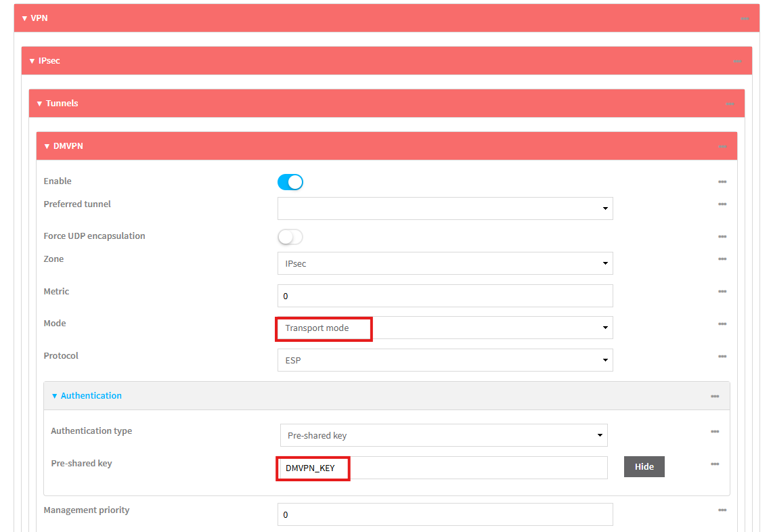Expand the Authentication type dropdown

pos(443,435)
